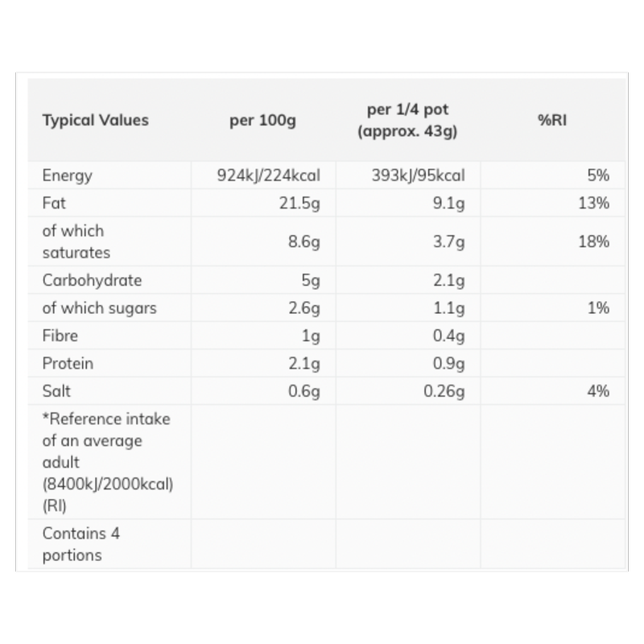Click the per 100g column header
Image resolution: width=644 pixels, height=644 pixels.
click(x=262, y=121)
